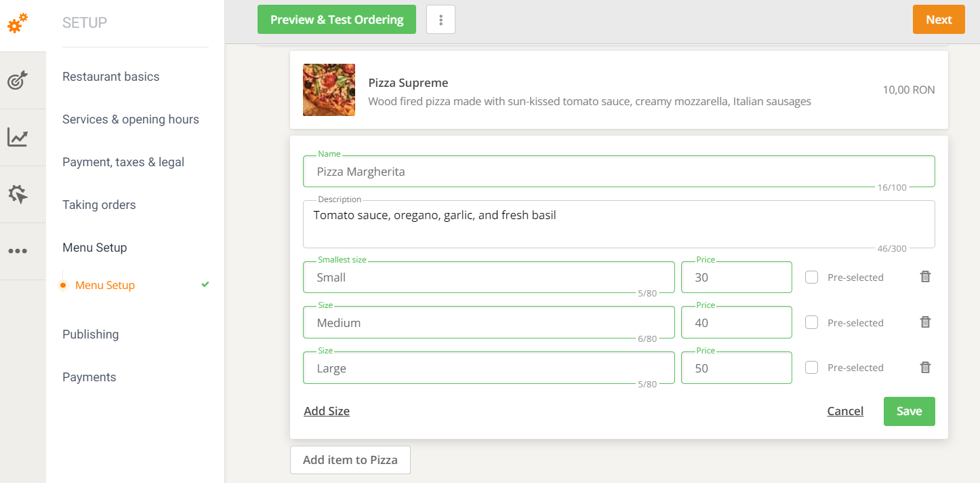Viewport: 980px width, 483px height.
Task: Open the three-dot menu beside Preview & Test Ordering
Action: point(441,19)
